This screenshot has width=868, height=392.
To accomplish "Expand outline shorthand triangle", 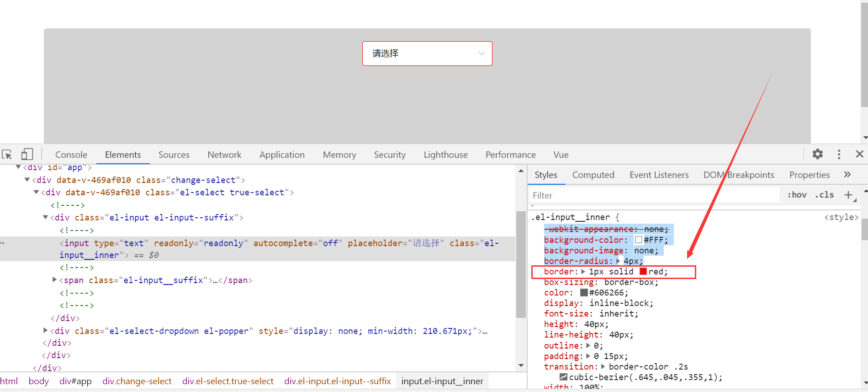I will point(588,345).
